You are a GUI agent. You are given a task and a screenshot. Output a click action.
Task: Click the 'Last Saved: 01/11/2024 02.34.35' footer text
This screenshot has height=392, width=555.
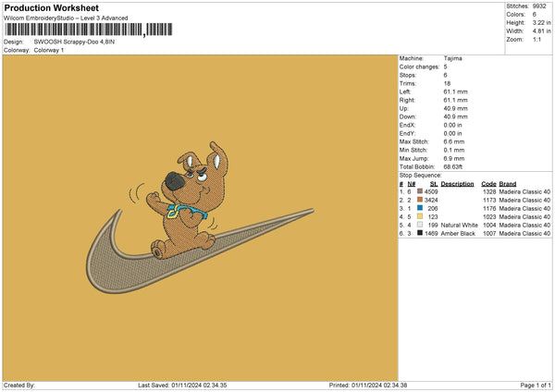point(182,385)
